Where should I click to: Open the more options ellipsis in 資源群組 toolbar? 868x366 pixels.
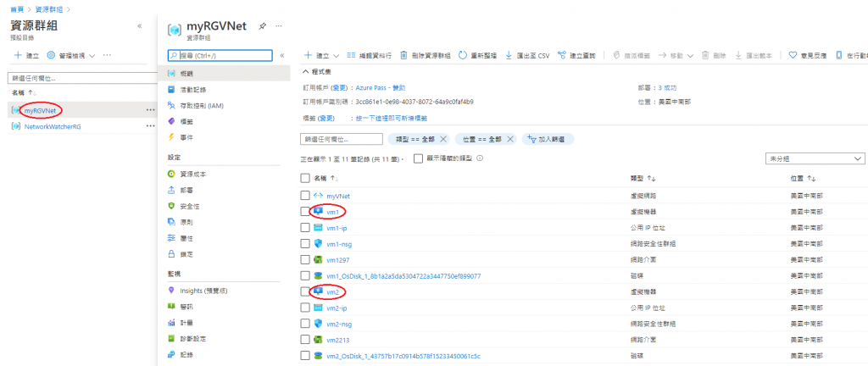pos(107,55)
